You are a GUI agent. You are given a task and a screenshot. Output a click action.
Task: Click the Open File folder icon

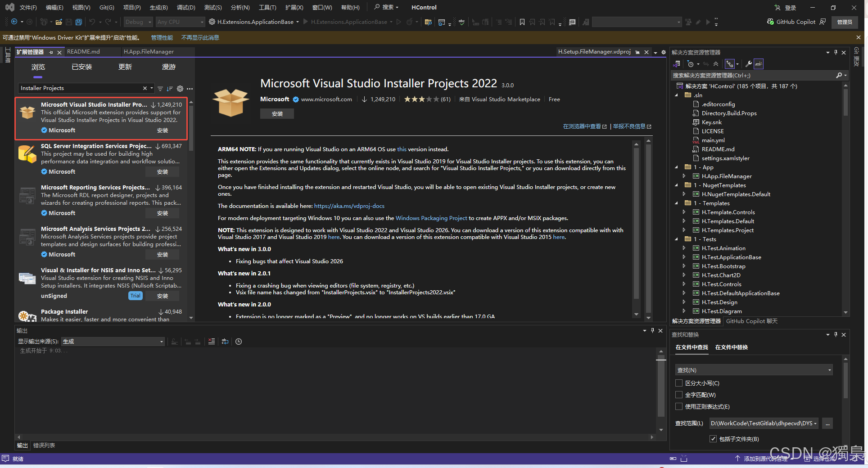[x=59, y=22]
